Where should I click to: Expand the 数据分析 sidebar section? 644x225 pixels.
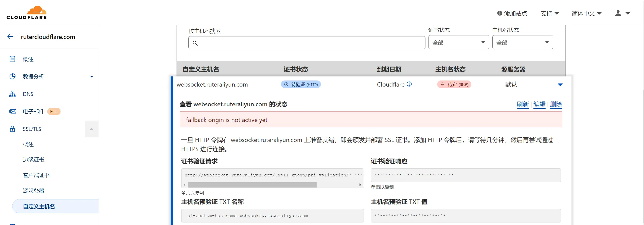[x=92, y=76]
